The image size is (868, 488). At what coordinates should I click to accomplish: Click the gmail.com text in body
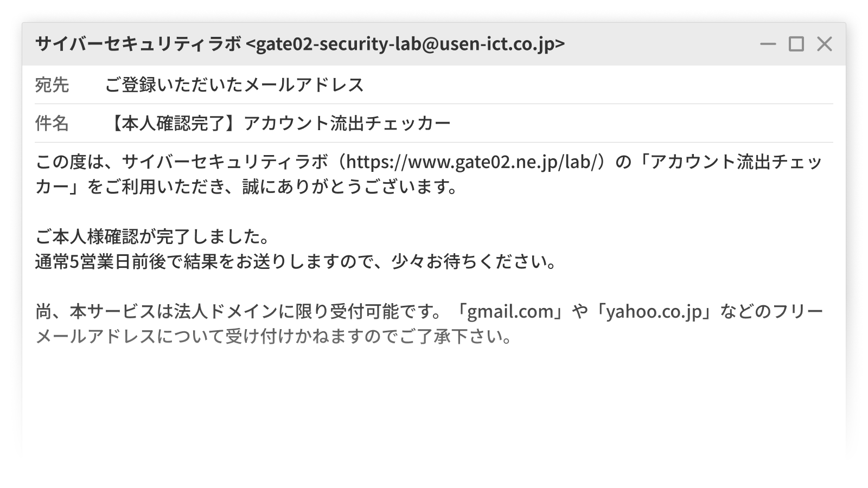510,312
